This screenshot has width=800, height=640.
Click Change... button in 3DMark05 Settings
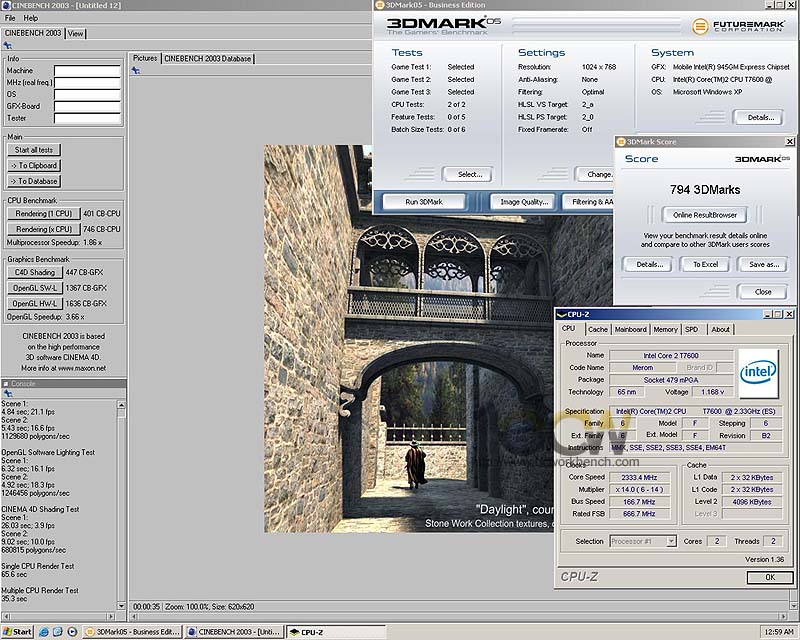[x=595, y=175]
